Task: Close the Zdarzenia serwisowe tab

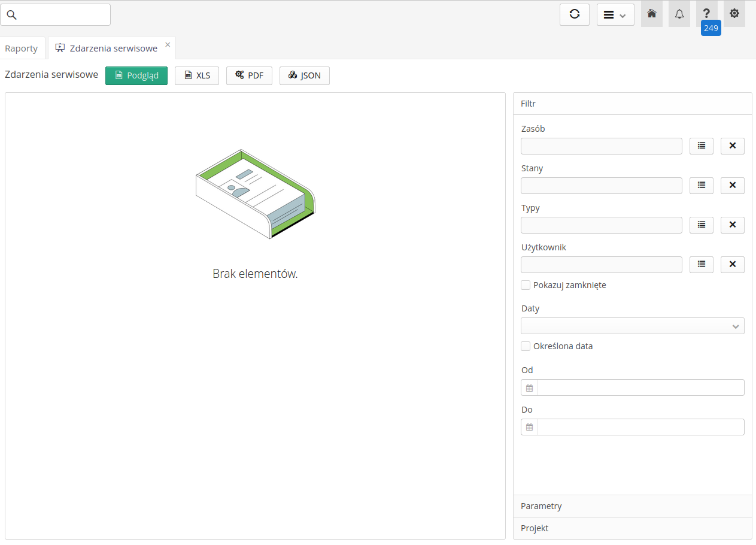Action: tap(168, 45)
